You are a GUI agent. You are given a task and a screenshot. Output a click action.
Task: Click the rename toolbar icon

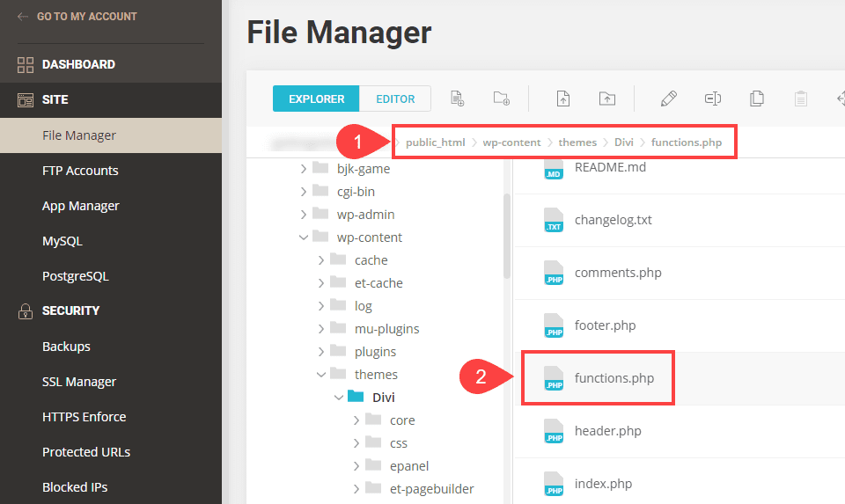[712, 99]
